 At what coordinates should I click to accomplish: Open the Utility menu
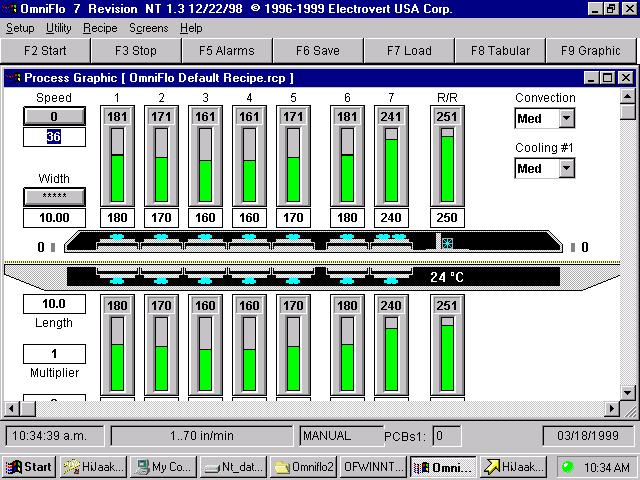58,28
